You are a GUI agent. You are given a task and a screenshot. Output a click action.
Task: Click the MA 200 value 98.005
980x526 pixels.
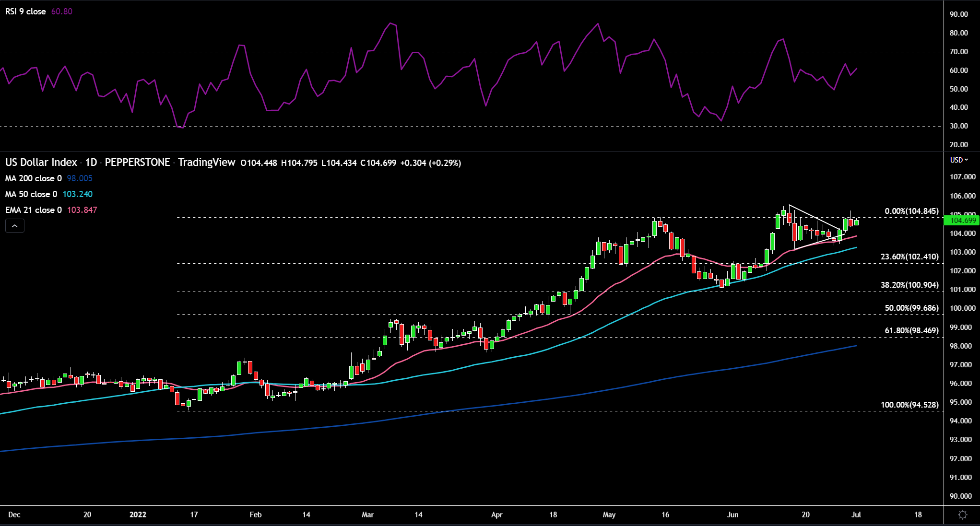(80, 178)
